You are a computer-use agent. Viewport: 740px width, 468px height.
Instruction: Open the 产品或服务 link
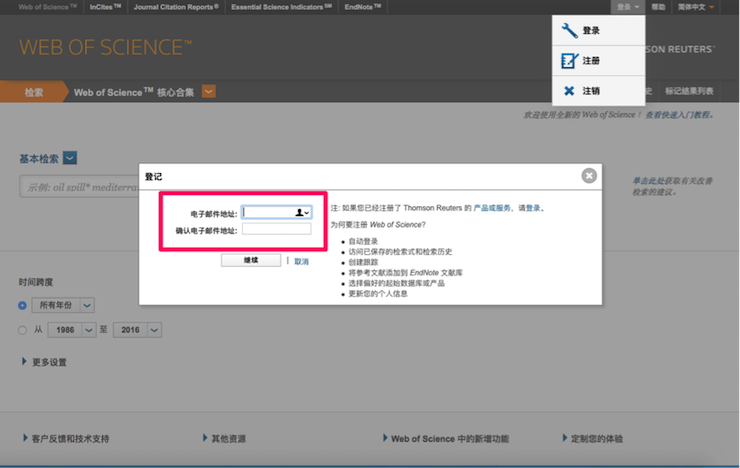[492, 208]
